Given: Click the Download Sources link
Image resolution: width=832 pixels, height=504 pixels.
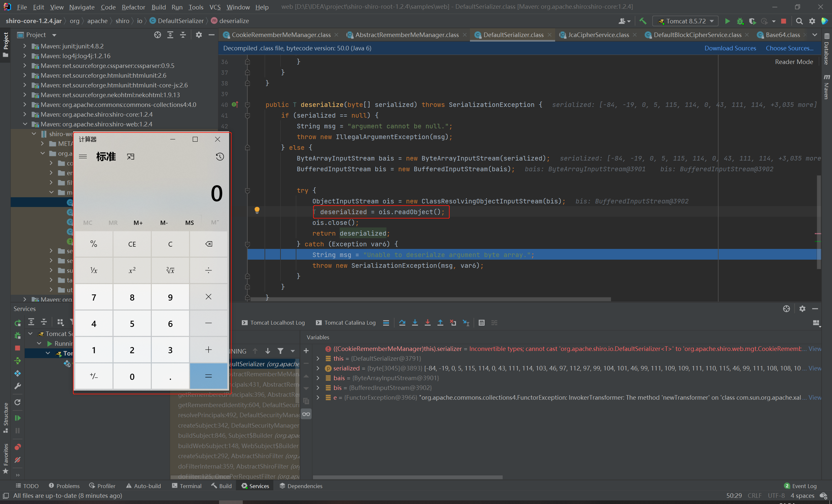Looking at the screenshot, I should (730, 48).
